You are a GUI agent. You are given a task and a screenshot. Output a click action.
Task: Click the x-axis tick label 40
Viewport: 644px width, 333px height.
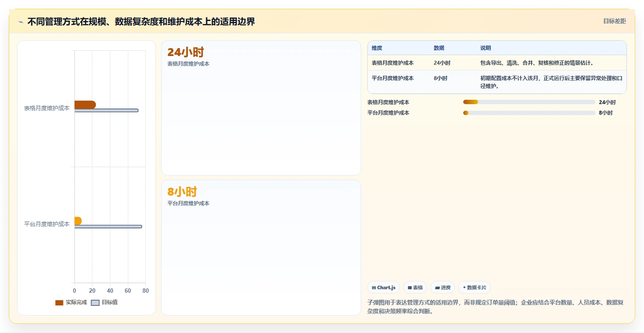tap(110, 291)
